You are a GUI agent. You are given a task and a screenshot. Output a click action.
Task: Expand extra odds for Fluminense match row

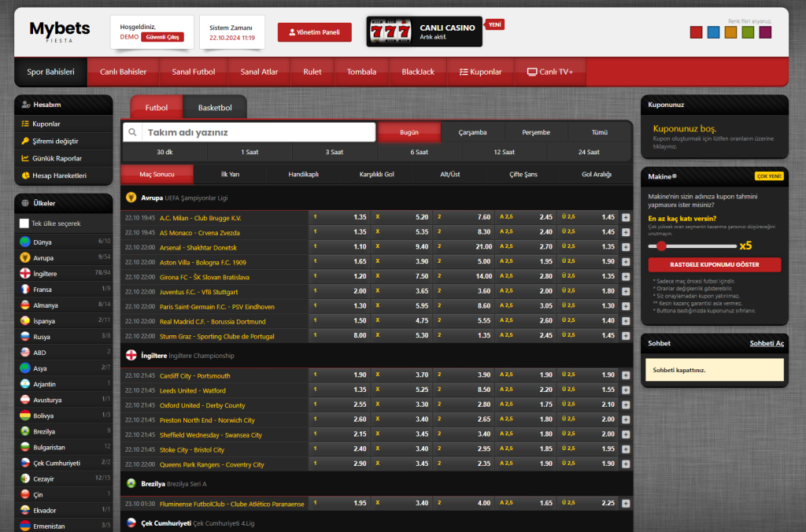[626, 504]
